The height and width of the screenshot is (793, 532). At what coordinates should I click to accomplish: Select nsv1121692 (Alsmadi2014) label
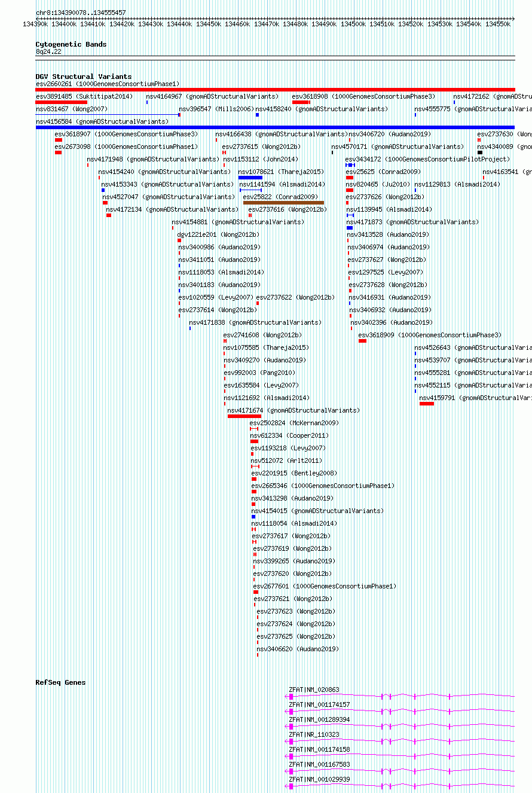point(267,398)
